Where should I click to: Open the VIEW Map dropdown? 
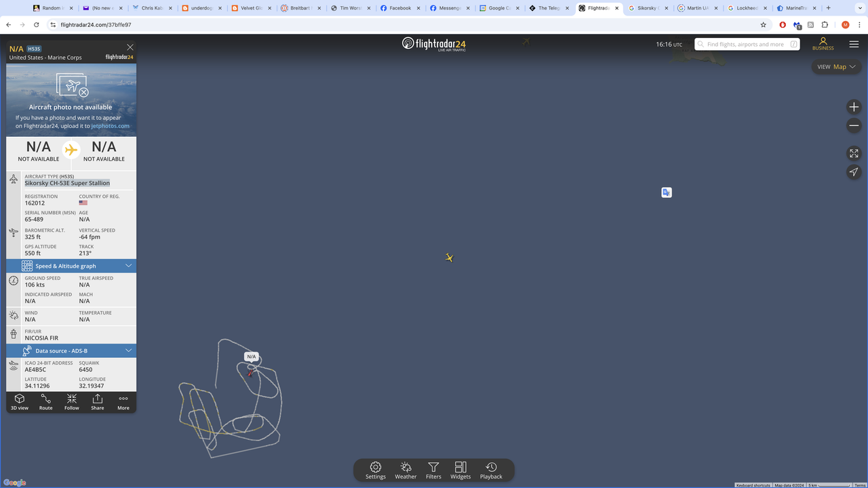click(836, 66)
